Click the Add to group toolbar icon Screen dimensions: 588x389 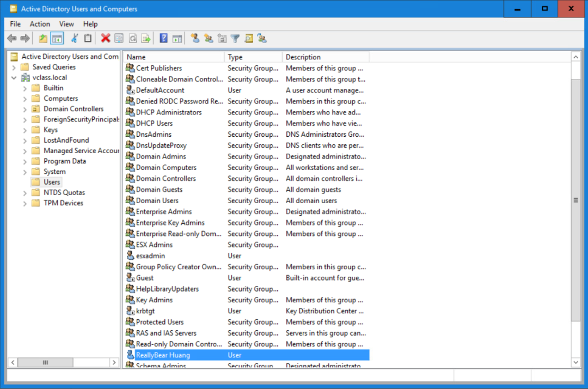[x=262, y=38]
